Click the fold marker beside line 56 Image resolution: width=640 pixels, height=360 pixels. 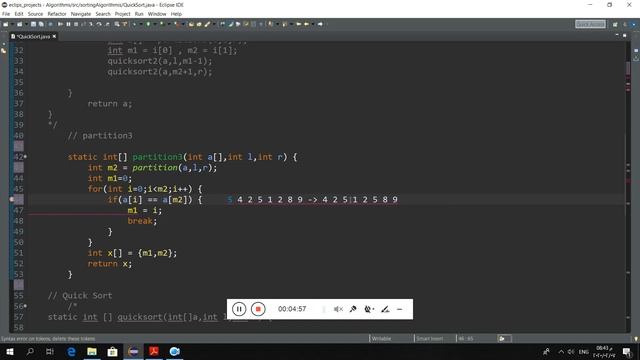[x=25, y=306]
